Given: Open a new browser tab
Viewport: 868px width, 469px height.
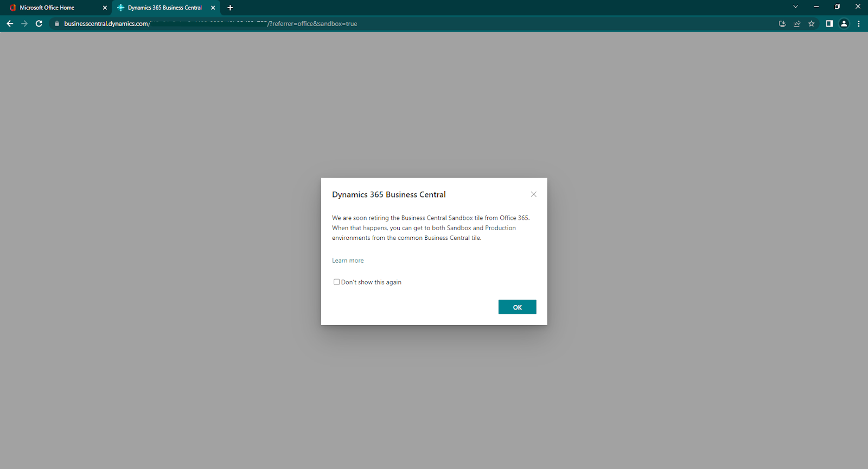Looking at the screenshot, I should click(x=230, y=8).
